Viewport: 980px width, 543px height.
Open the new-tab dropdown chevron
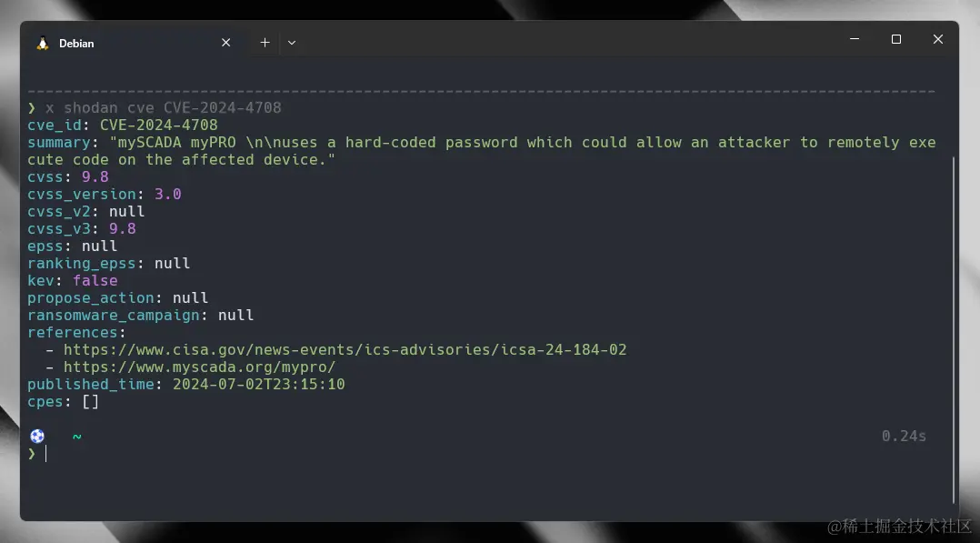click(292, 42)
